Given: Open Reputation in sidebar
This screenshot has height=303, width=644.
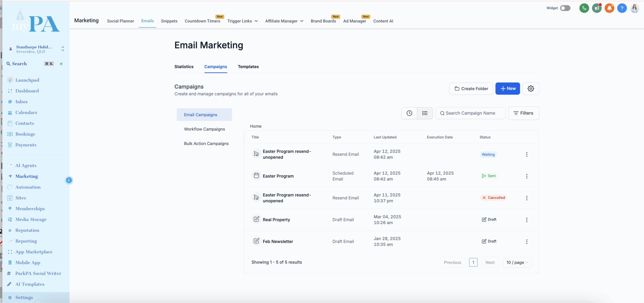Looking at the screenshot, I should point(27,230).
